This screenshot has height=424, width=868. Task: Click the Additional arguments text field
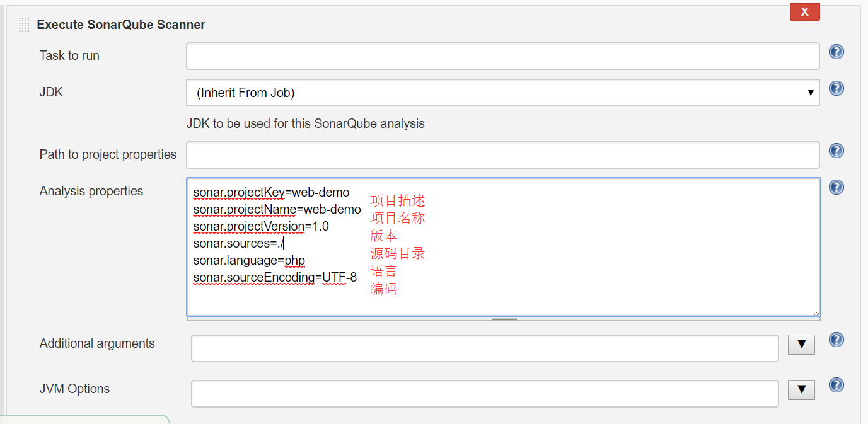tap(485, 348)
